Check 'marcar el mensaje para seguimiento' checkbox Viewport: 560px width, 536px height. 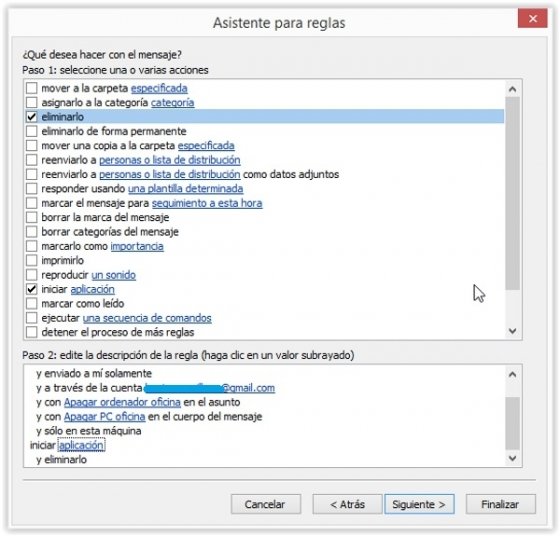pos(31,203)
